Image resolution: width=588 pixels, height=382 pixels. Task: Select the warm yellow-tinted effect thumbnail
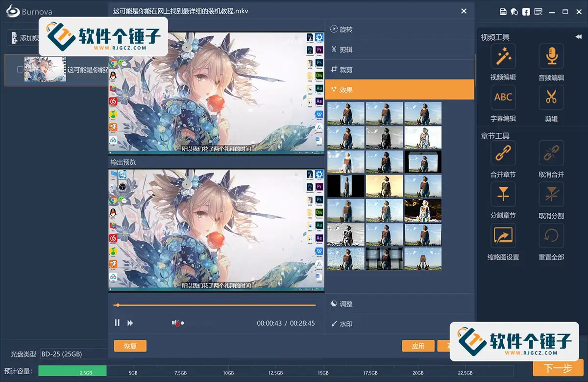[x=384, y=186]
